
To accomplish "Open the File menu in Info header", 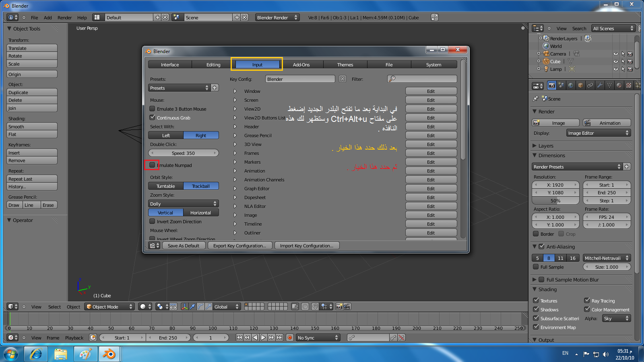I will tap(35, 17).
